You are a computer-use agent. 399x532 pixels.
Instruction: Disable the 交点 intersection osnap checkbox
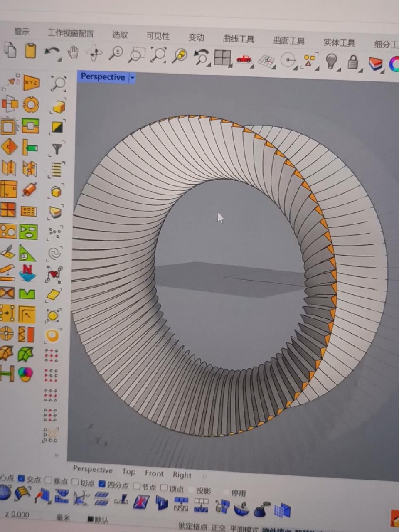22,478
